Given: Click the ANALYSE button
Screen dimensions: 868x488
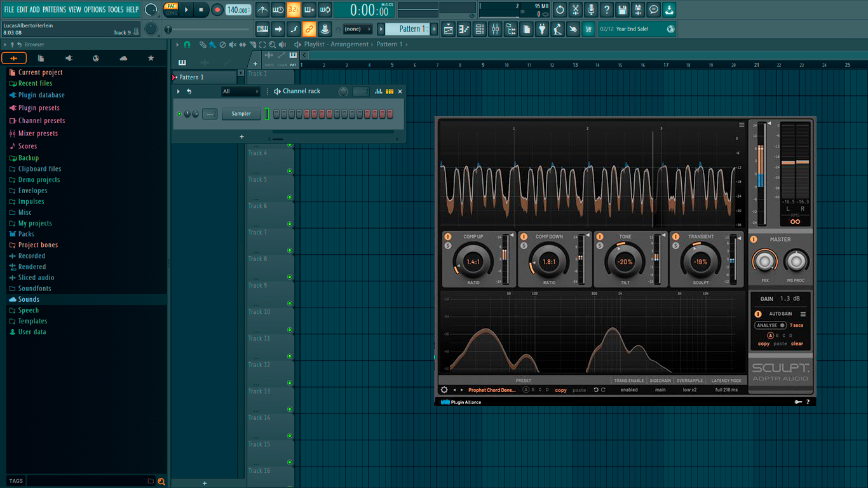Looking at the screenshot, I should pyautogui.click(x=770, y=325).
